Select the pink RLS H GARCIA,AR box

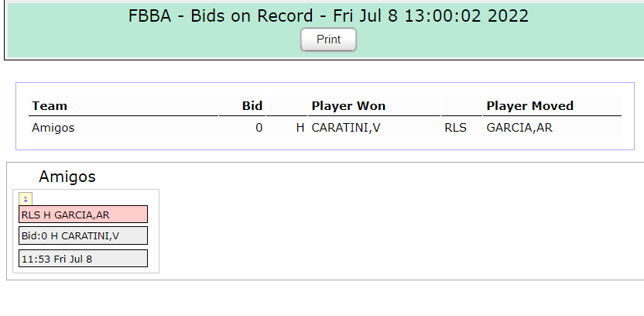pyautogui.click(x=83, y=215)
